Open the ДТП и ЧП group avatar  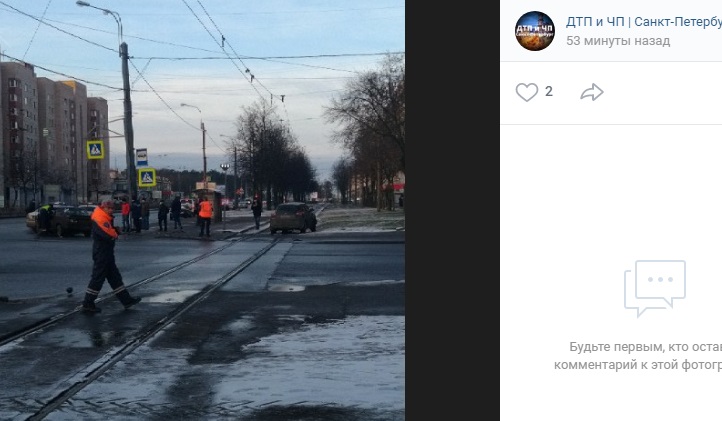coord(535,31)
